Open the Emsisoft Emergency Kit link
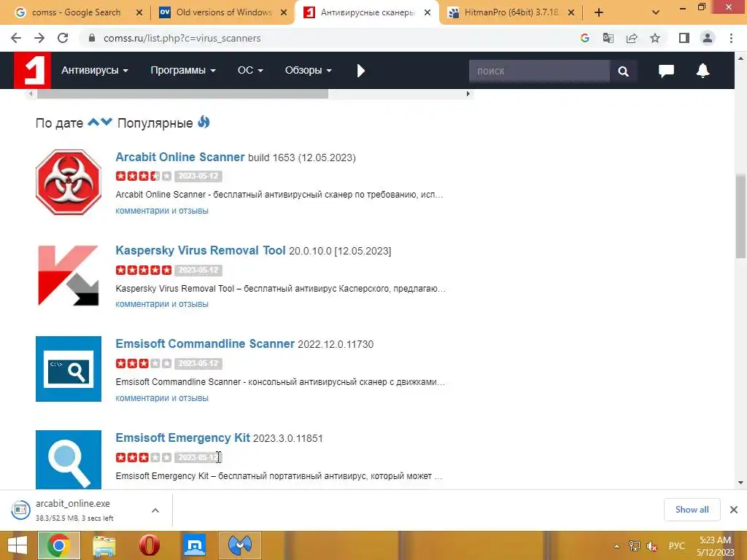Screen dimensions: 747x560 click(182, 437)
